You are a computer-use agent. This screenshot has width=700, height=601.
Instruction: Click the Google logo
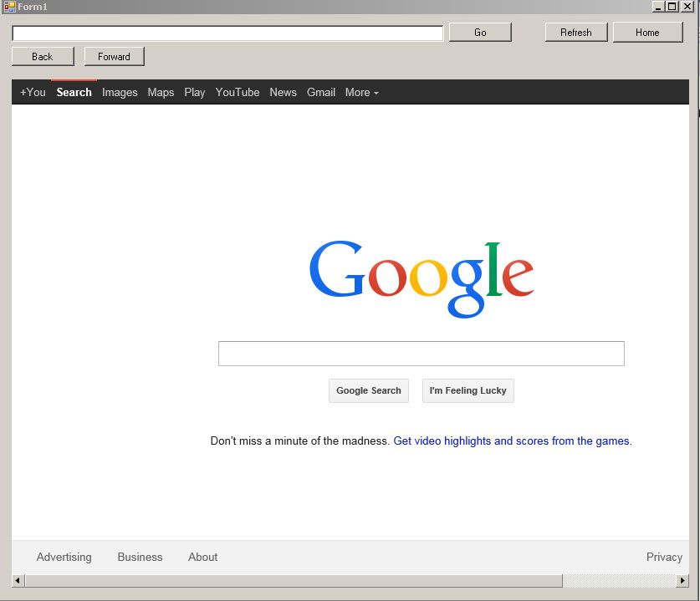point(422,280)
